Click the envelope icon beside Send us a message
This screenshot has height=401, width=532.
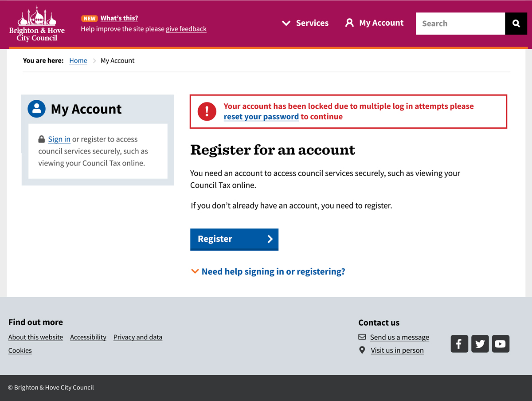(362, 337)
